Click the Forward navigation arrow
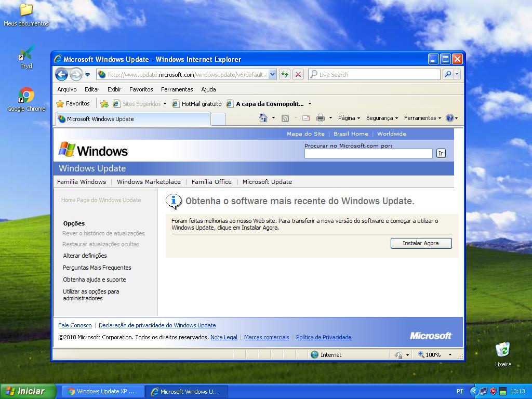The image size is (532, 399). pos(76,75)
